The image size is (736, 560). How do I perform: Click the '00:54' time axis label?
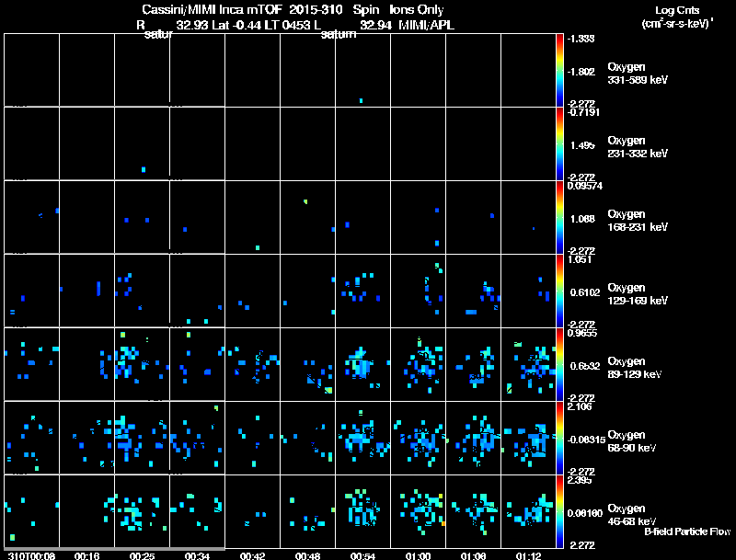[x=362, y=555]
